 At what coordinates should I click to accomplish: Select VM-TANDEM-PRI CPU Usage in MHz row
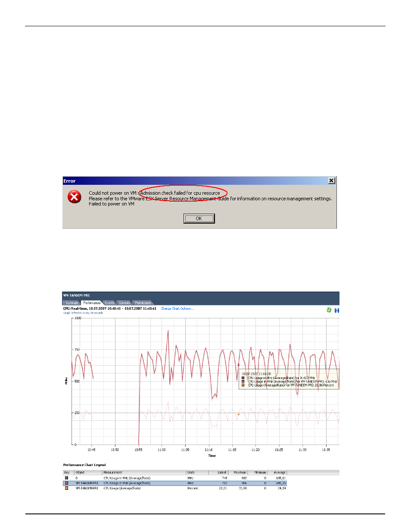175,483
